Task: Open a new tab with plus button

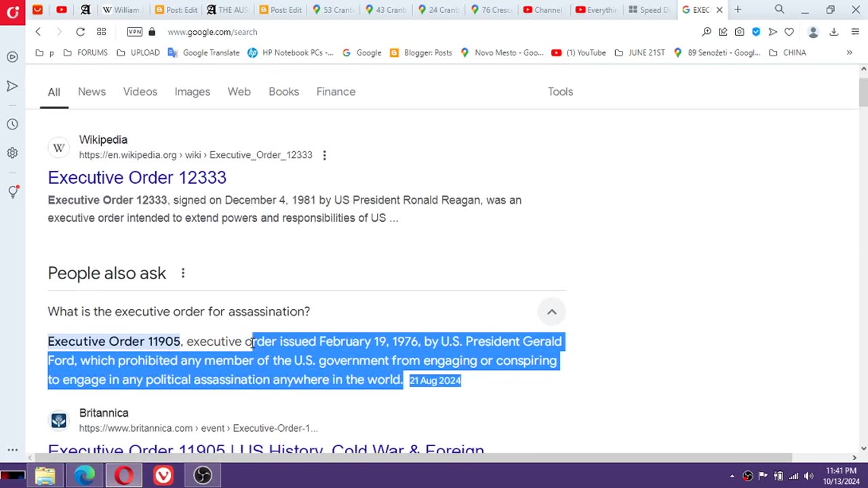Action: tap(738, 9)
